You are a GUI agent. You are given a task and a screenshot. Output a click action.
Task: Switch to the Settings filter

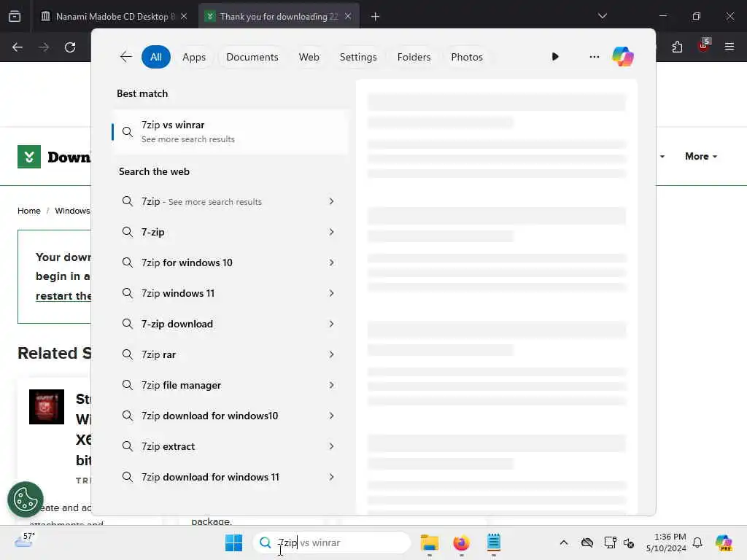click(358, 57)
